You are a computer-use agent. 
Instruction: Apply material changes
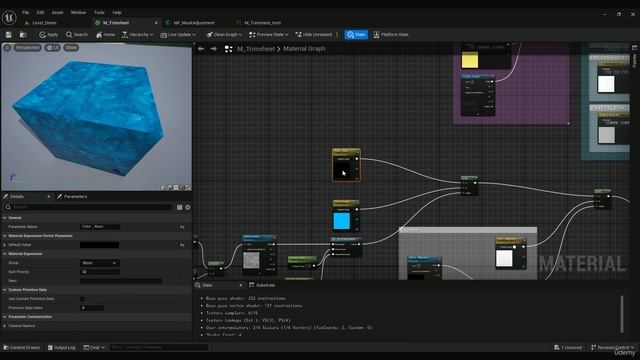[49, 35]
